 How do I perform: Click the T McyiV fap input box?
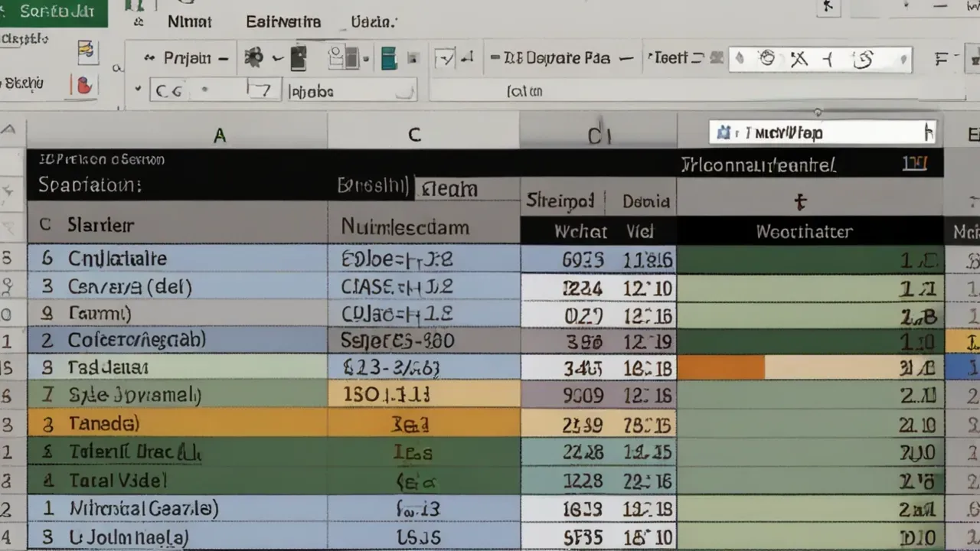point(823,132)
